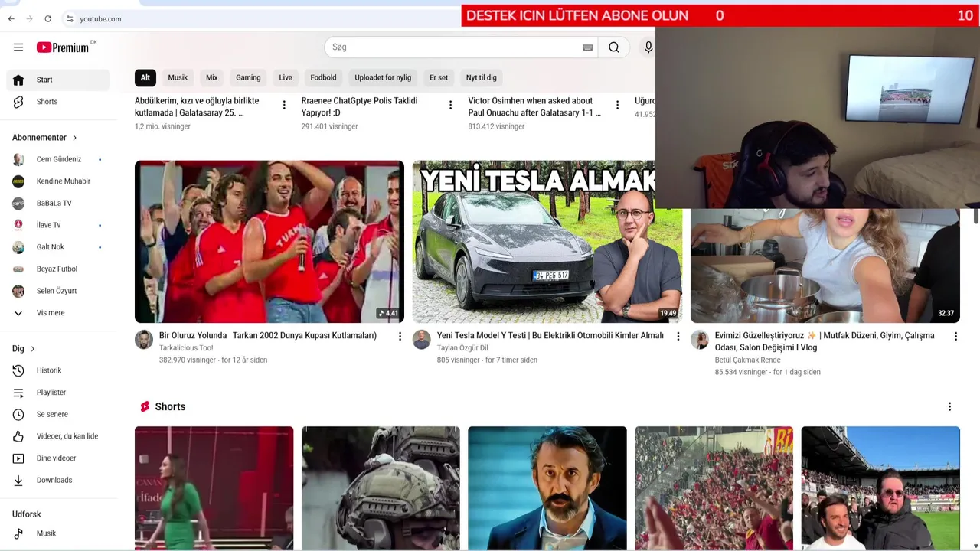The image size is (980, 551).
Task: Open Yeni Tesla Model Y Testi title
Action: 550,336
